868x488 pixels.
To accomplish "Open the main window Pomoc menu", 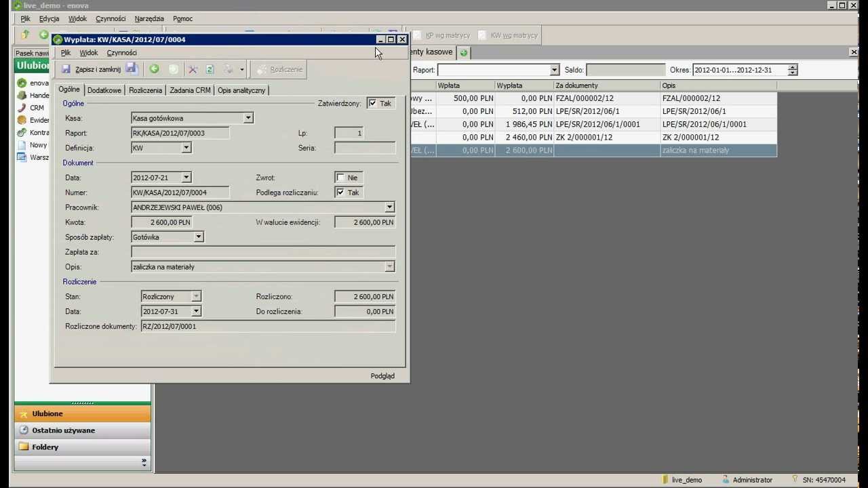I will point(183,19).
